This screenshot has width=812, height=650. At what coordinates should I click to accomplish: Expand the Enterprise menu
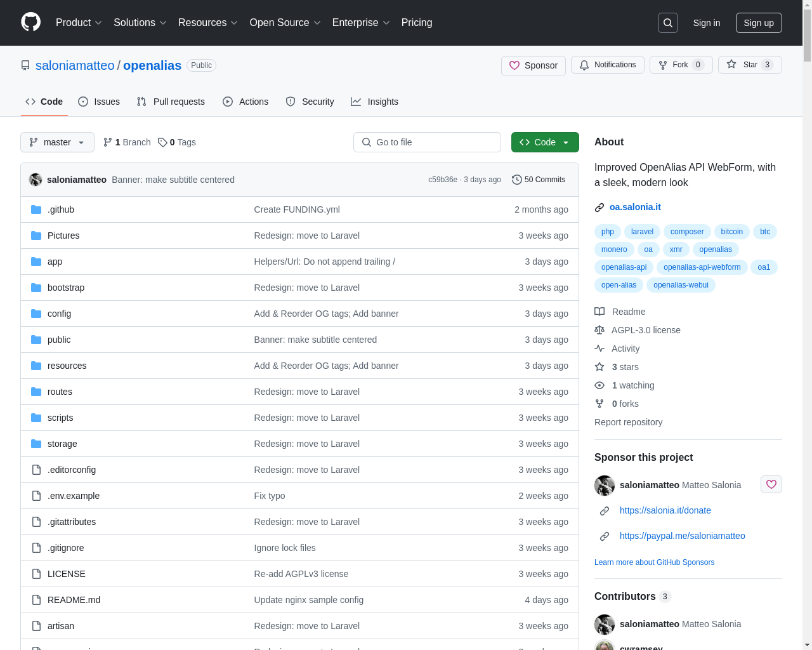point(361,22)
